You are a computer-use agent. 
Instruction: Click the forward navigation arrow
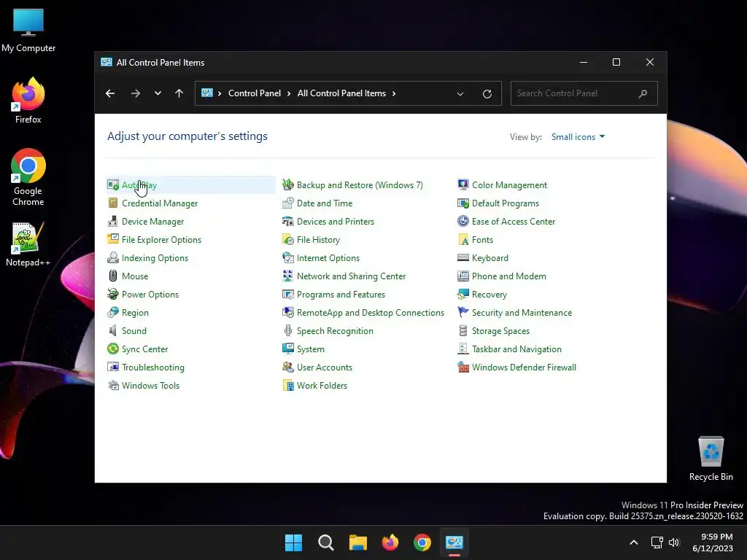click(x=136, y=93)
